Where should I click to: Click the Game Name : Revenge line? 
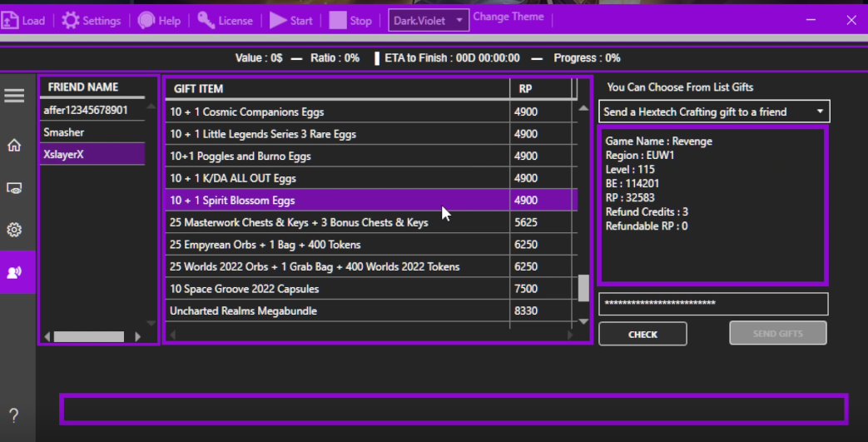[659, 142]
